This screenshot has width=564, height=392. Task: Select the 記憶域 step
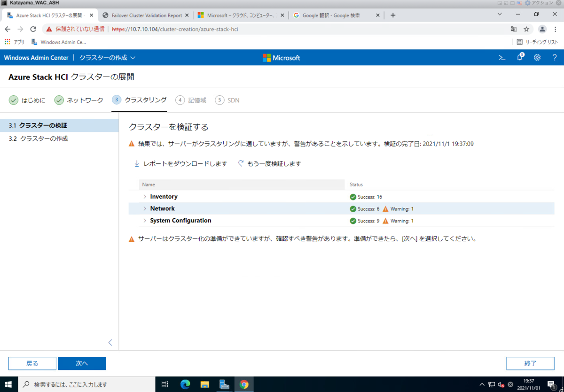190,100
